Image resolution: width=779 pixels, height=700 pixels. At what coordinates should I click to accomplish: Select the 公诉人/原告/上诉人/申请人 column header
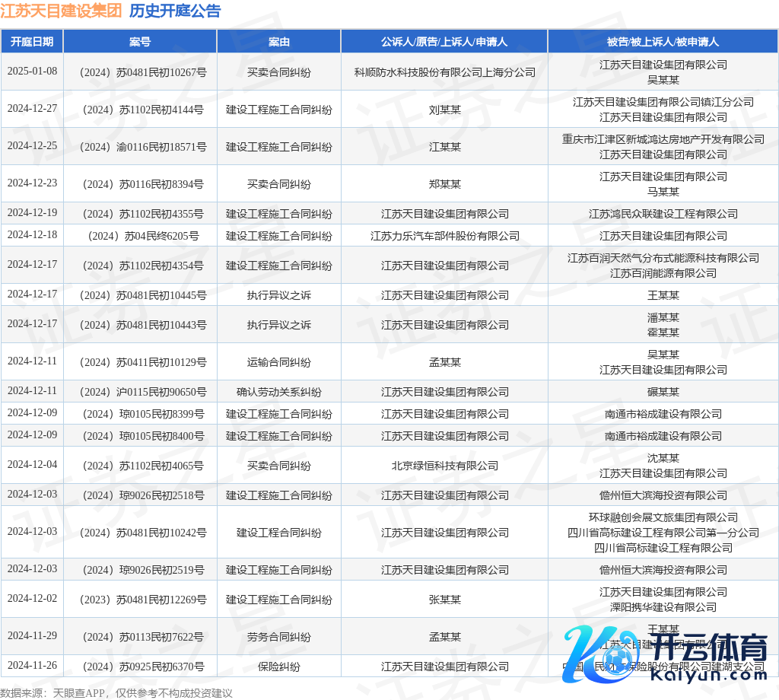click(x=444, y=42)
